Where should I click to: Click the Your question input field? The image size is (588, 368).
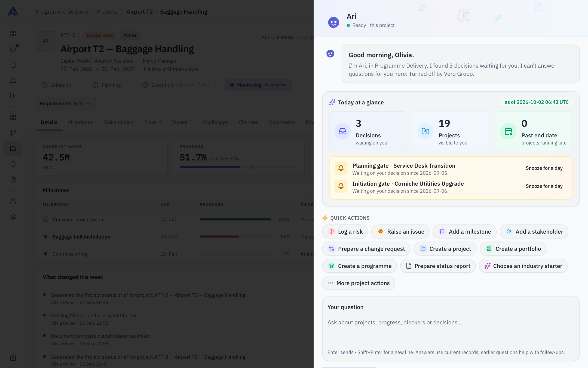click(x=451, y=328)
